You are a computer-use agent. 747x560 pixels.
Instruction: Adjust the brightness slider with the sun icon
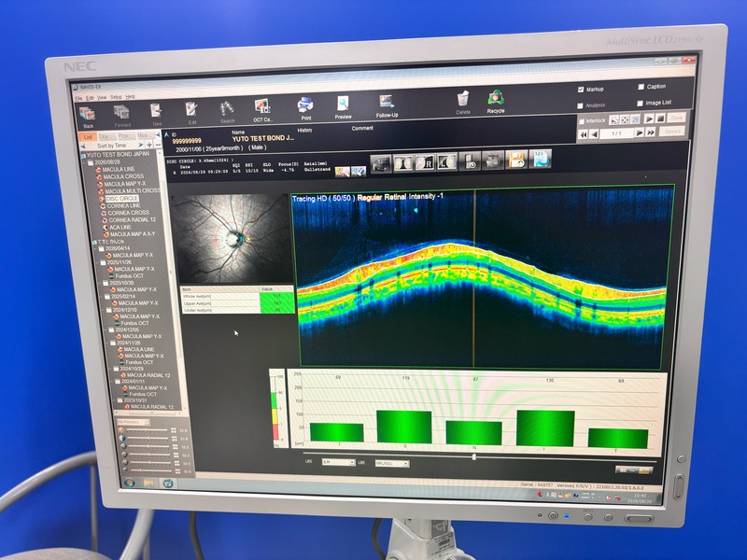click(148, 430)
